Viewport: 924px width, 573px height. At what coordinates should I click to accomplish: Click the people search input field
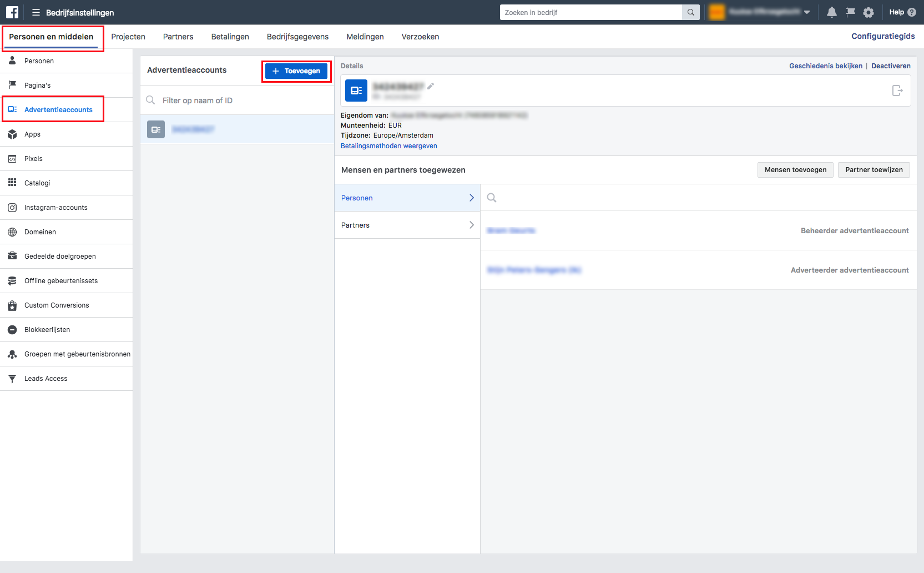[698, 198]
